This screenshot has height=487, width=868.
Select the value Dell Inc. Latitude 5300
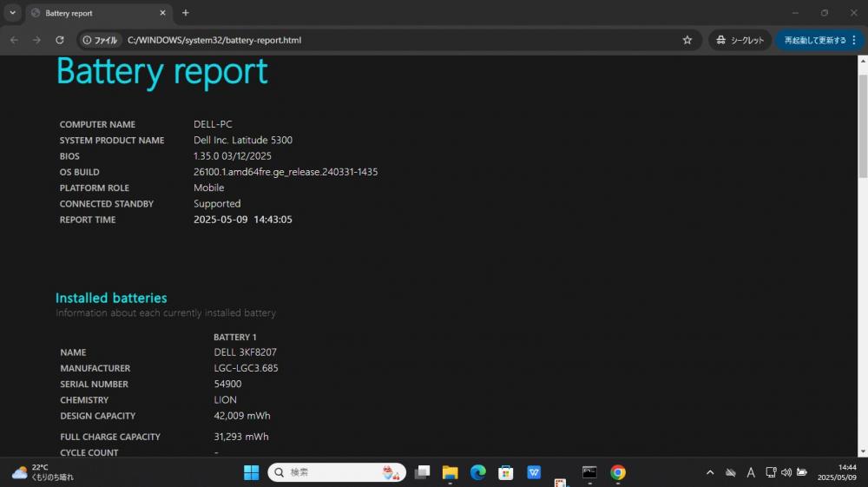[243, 140]
